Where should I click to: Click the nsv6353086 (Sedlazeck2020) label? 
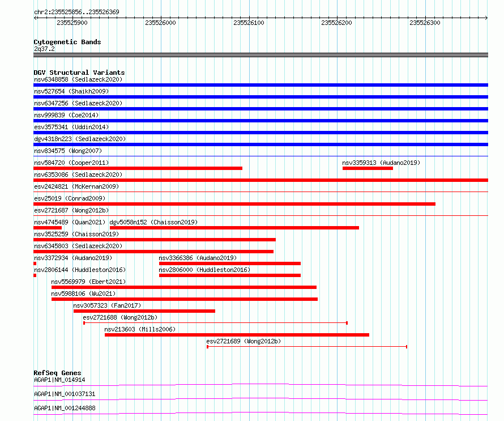tap(78, 175)
